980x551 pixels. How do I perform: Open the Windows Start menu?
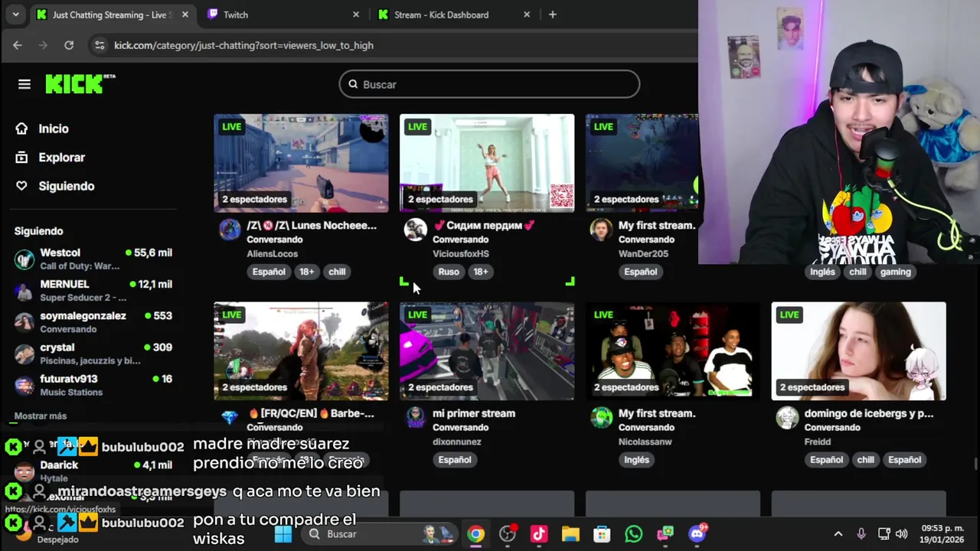point(283,534)
